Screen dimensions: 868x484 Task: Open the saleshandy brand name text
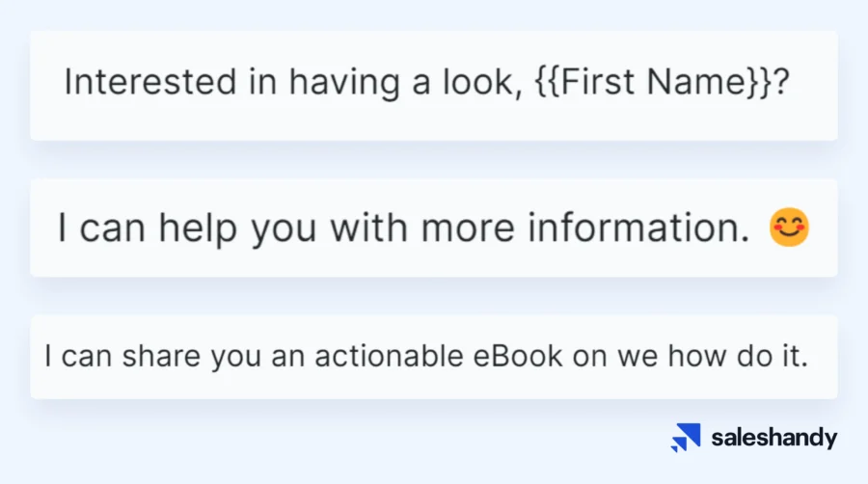coord(774,438)
